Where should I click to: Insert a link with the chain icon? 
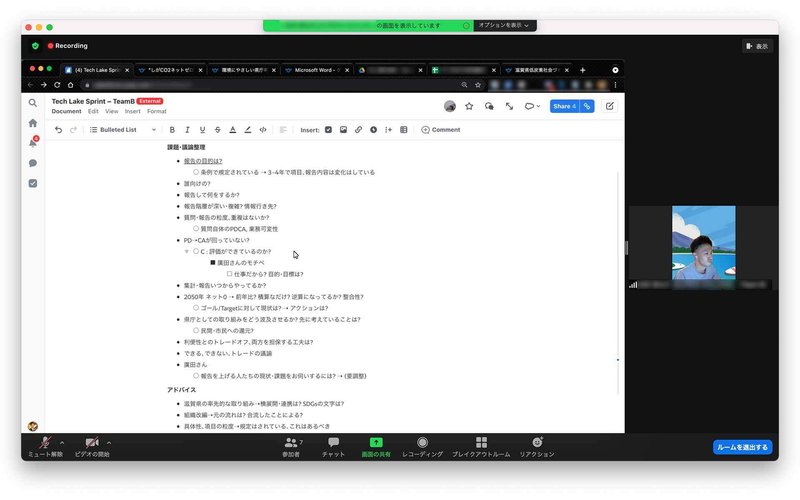(x=358, y=130)
